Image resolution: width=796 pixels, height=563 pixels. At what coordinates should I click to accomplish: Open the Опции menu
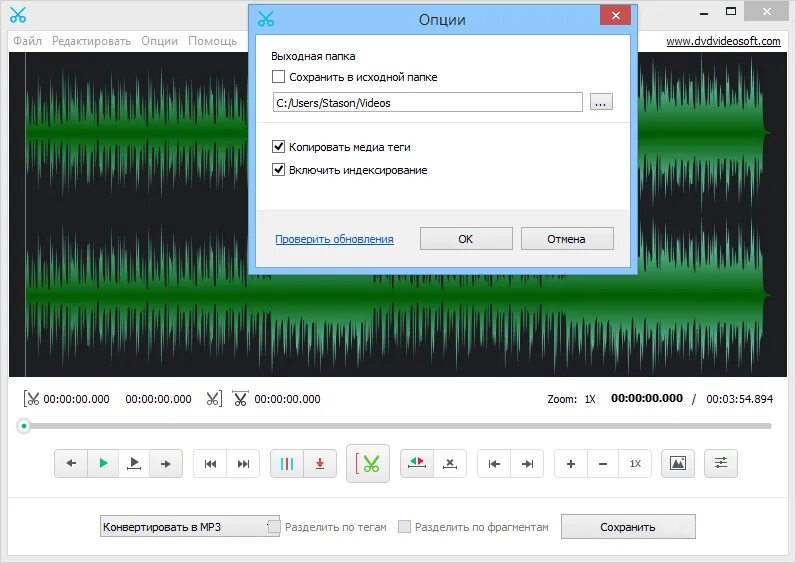(159, 41)
